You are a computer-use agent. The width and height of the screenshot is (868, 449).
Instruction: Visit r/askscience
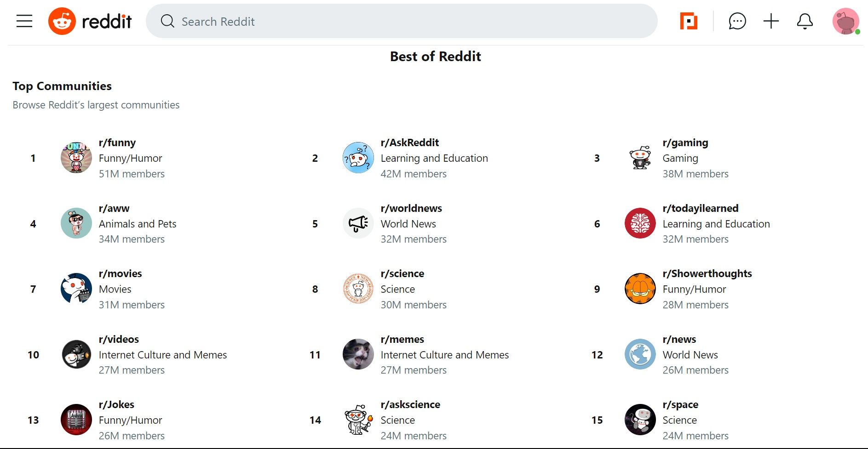(410, 404)
